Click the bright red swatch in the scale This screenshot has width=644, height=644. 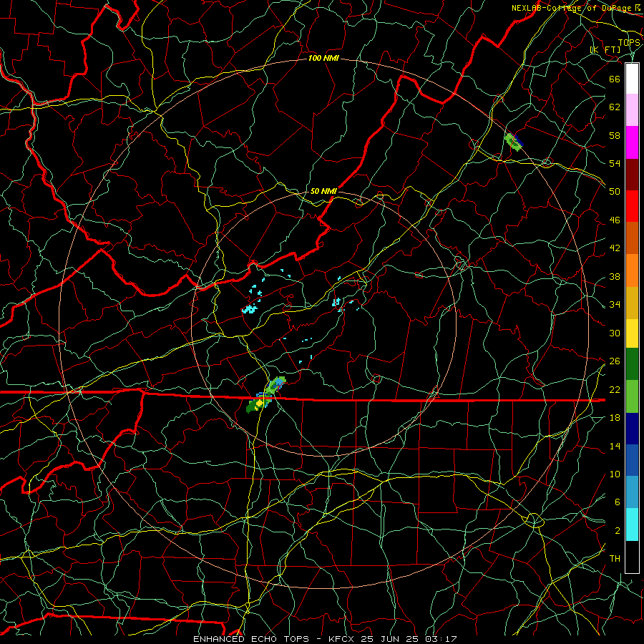632,206
